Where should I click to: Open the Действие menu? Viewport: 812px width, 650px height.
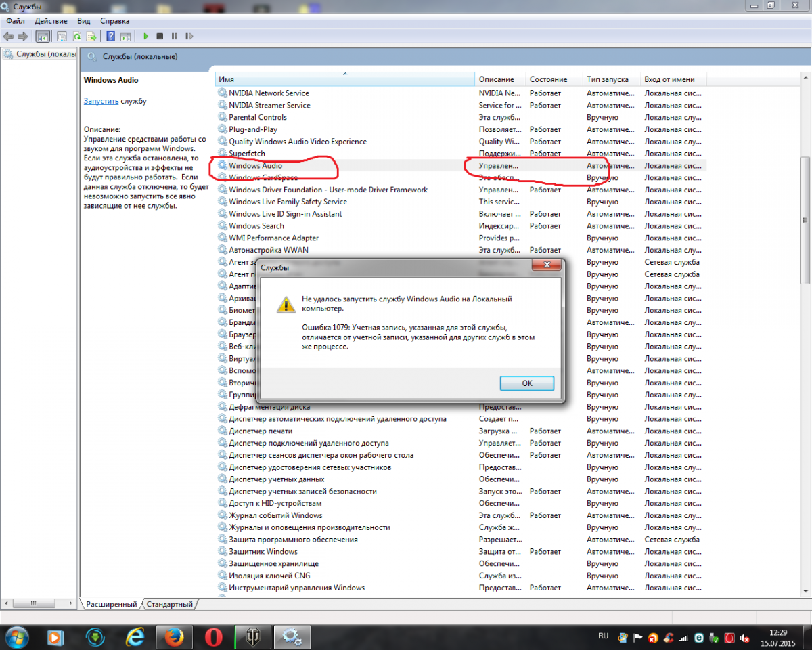(51, 21)
